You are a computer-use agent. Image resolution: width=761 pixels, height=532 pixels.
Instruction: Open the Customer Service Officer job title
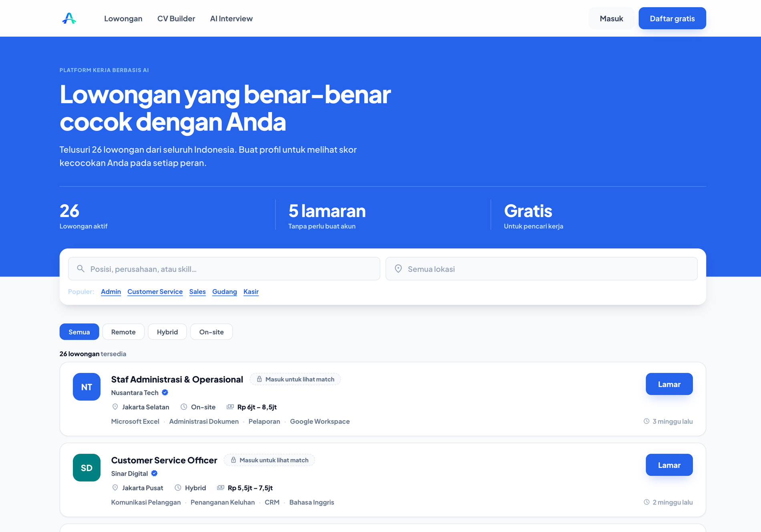click(164, 460)
